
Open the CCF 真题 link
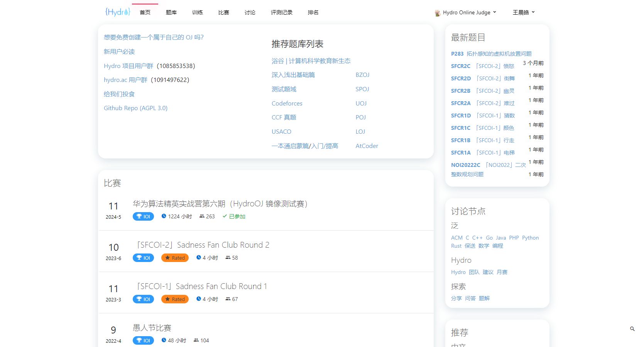point(284,117)
